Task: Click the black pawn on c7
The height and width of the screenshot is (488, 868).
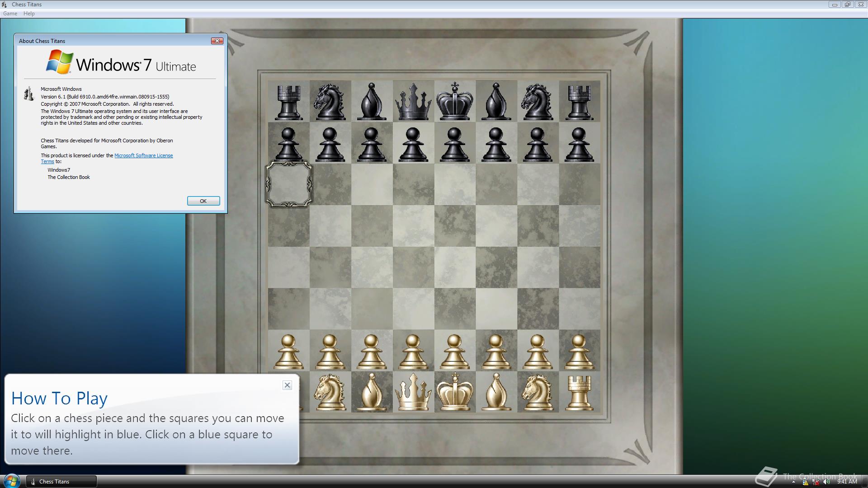Action: 372,145
